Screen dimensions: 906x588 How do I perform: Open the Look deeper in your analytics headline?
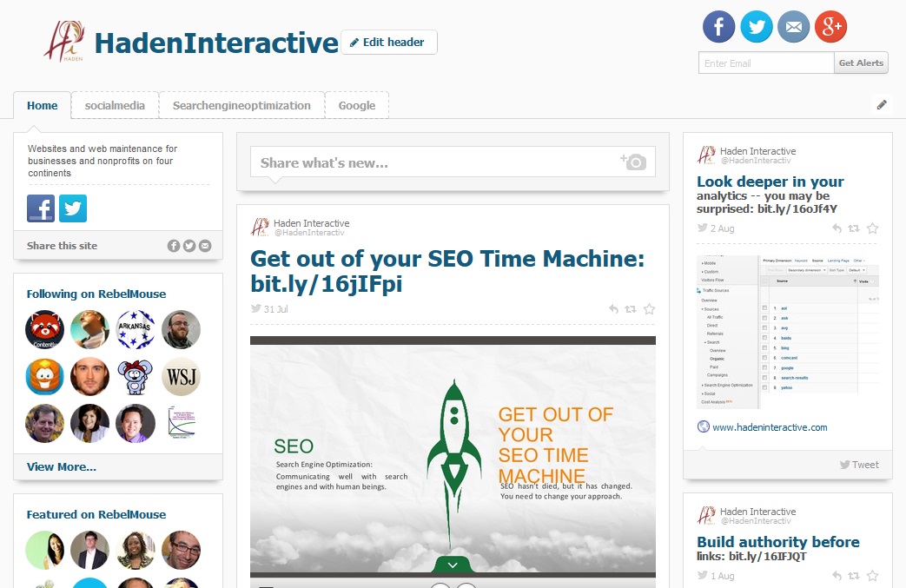coord(770,195)
